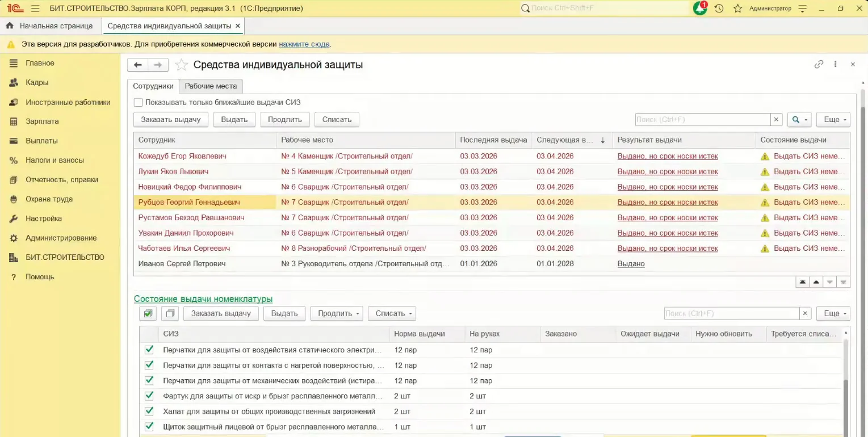868x437 pixels.
Task: Open panel settings icon beside Администратор
Action: coord(802,9)
